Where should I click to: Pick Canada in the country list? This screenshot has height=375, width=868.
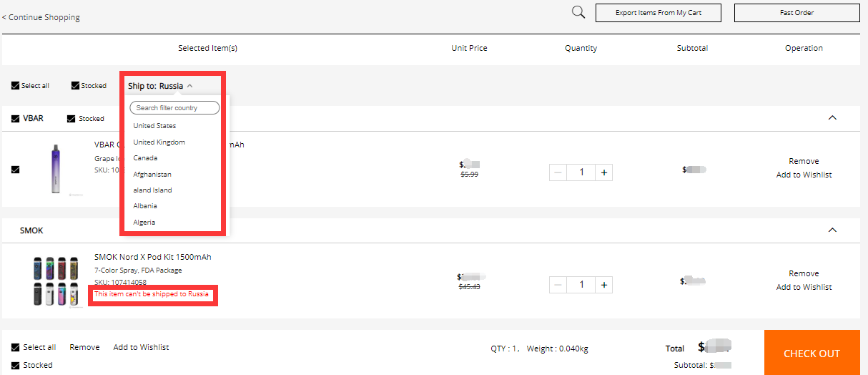click(145, 158)
